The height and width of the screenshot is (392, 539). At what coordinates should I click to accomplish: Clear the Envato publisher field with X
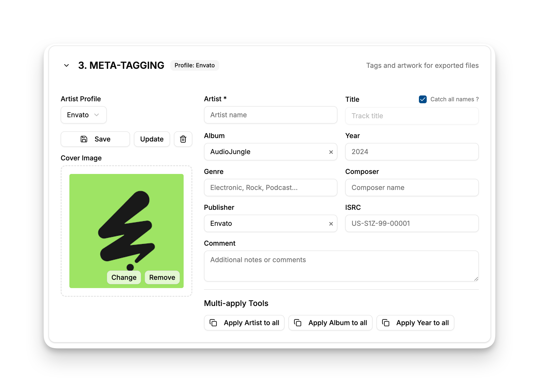pyautogui.click(x=331, y=224)
